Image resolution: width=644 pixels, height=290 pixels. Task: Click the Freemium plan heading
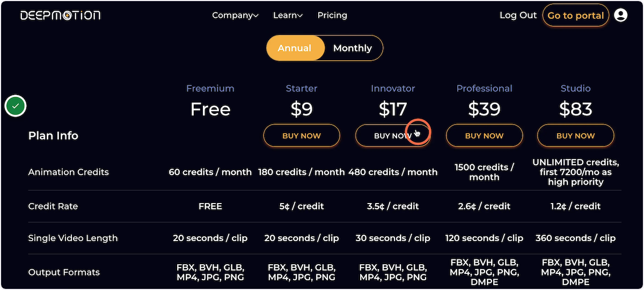[210, 89]
